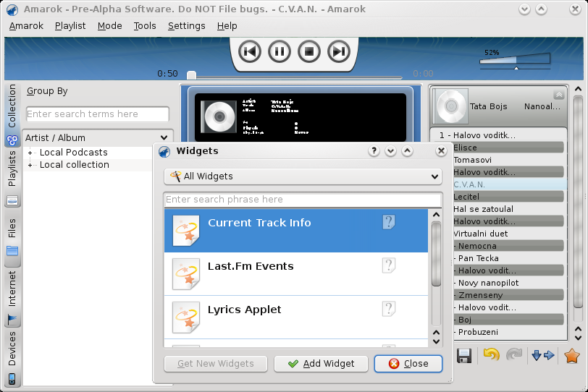Select Last.Fm Events widget

pos(296,274)
